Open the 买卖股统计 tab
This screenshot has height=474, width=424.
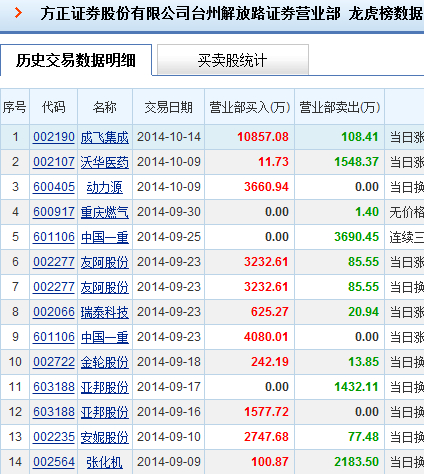pos(233,60)
